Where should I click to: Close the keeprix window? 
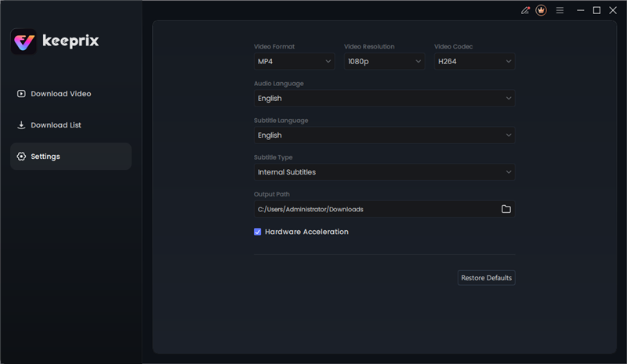613,10
